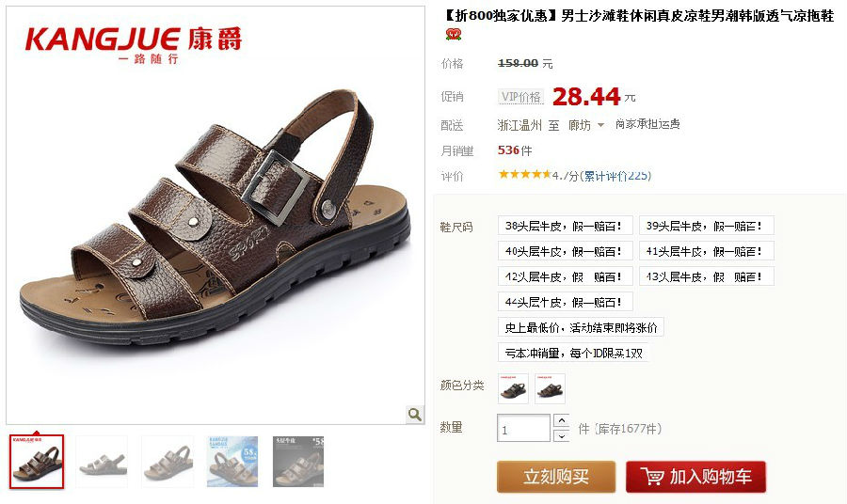Open the 累计评价225 reviews link
The image size is (847, 504).
(616, 176)
